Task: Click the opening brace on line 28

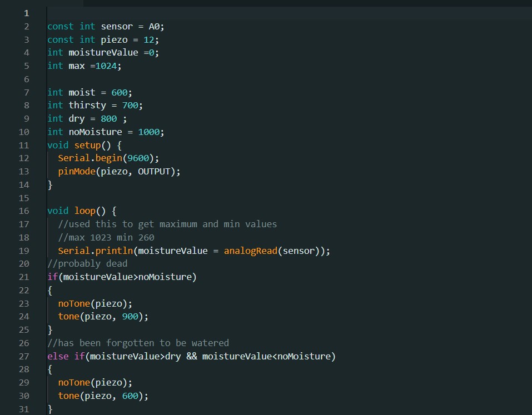Action: pyautogui.click(x=50, y=369)
